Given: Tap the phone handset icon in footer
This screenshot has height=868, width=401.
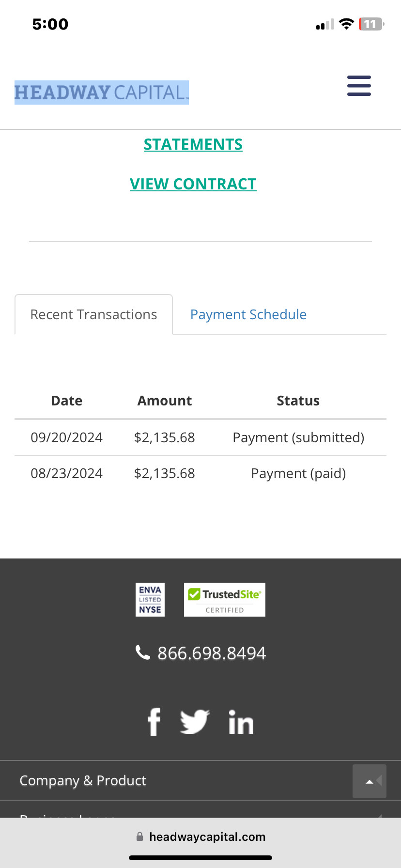Looking at the screenshot, I should point(142,652).
